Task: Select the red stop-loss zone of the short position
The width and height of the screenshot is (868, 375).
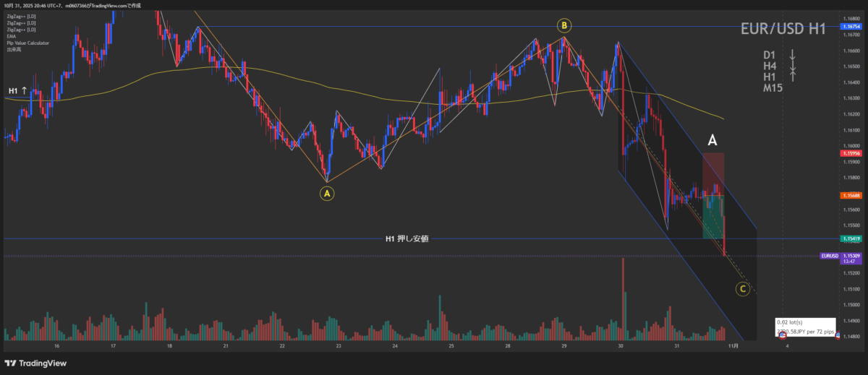Action: [713, 172]
